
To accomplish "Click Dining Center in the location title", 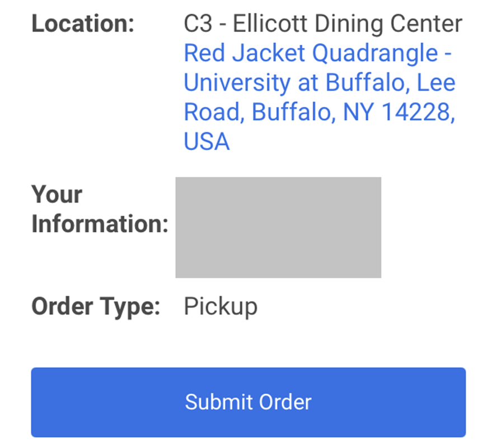I will (388, 24).
